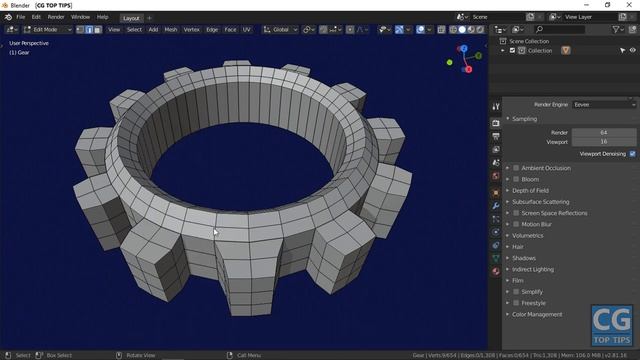Toggle proportional editing icon
The height and width of the screenshot is (360, 640).
pyautogui.click(x=350, y=29)
